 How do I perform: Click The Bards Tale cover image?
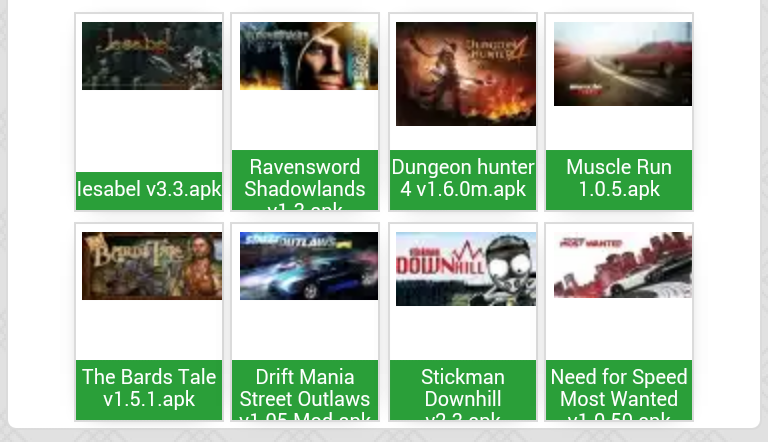click(x=152, y=266)
